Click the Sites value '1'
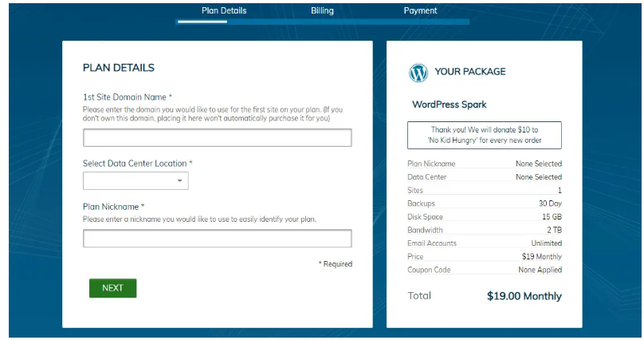 pos(560,190)
